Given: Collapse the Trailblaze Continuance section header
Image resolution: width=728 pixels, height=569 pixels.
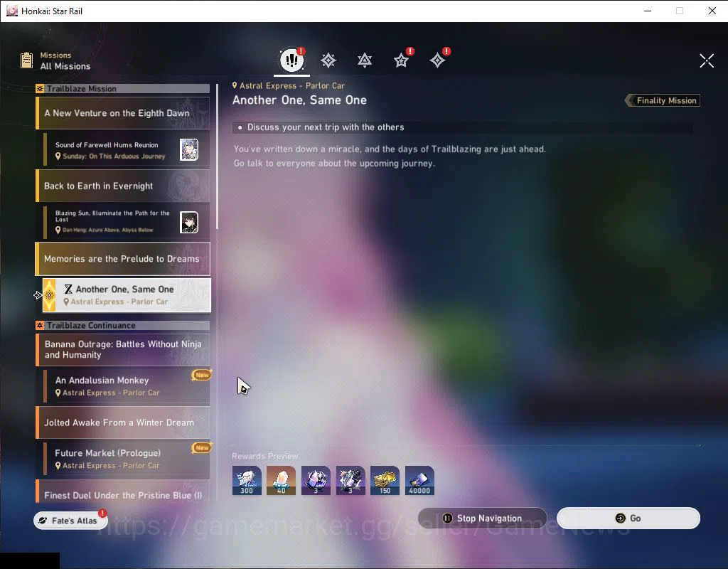Looking at the screenshot, I should coord(122,326).
